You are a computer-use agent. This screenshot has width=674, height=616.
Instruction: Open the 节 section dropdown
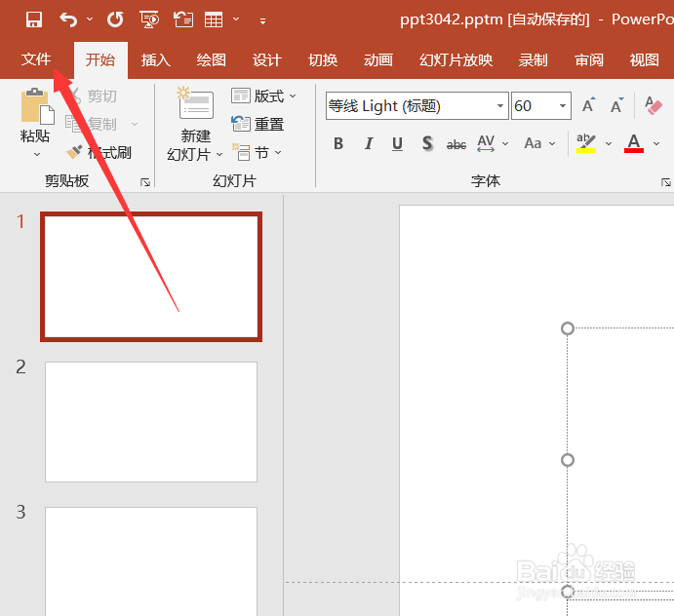257,152
